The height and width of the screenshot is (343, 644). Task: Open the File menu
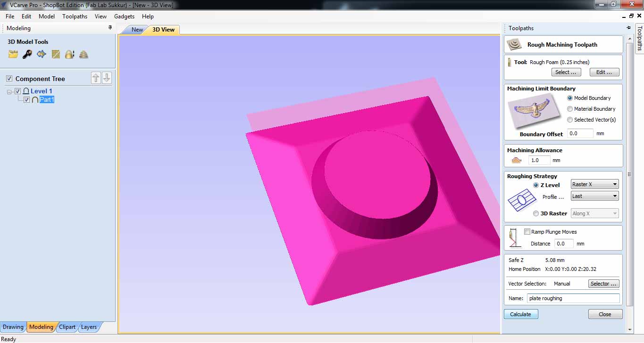(x=10, y=16)
